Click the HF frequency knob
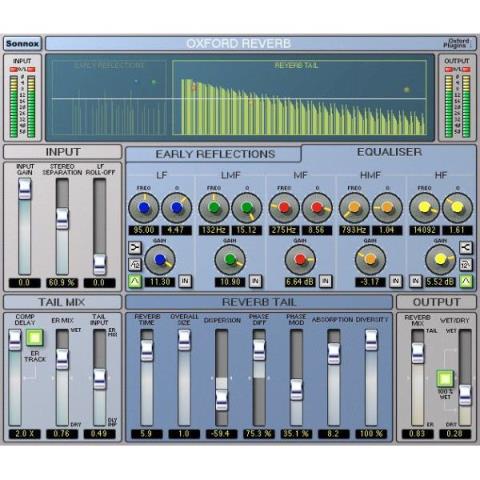Image resolution: width=480 pixels, height=480 pixels. (424, 208)
